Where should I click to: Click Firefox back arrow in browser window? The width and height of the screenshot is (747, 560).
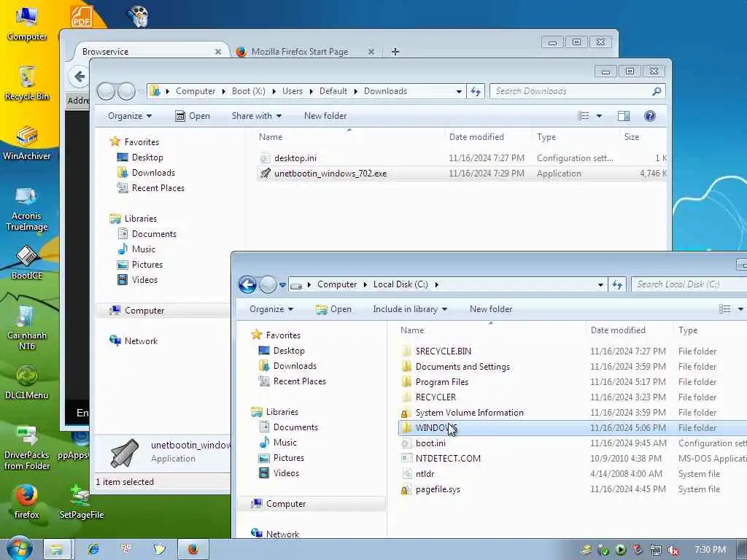80,76
